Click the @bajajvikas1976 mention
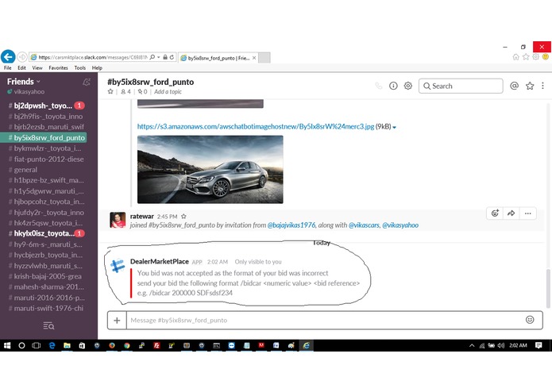 pos(291,225)
